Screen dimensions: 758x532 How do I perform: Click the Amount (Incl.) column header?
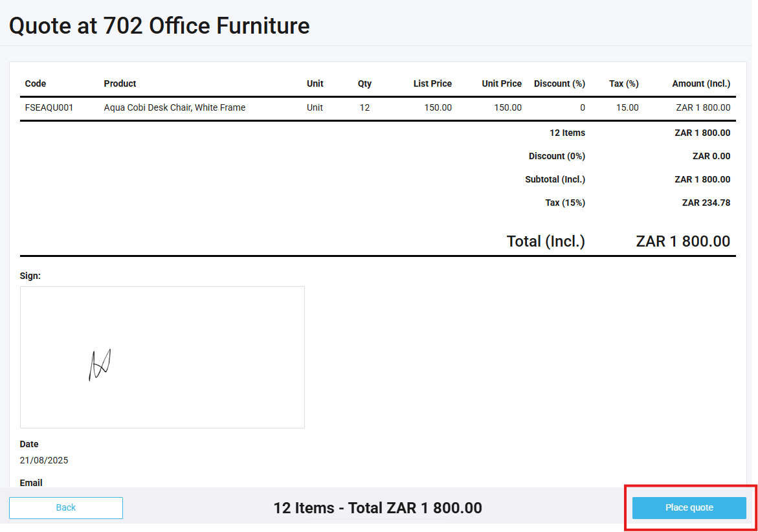pyautogui.click(x=701, y=83)
